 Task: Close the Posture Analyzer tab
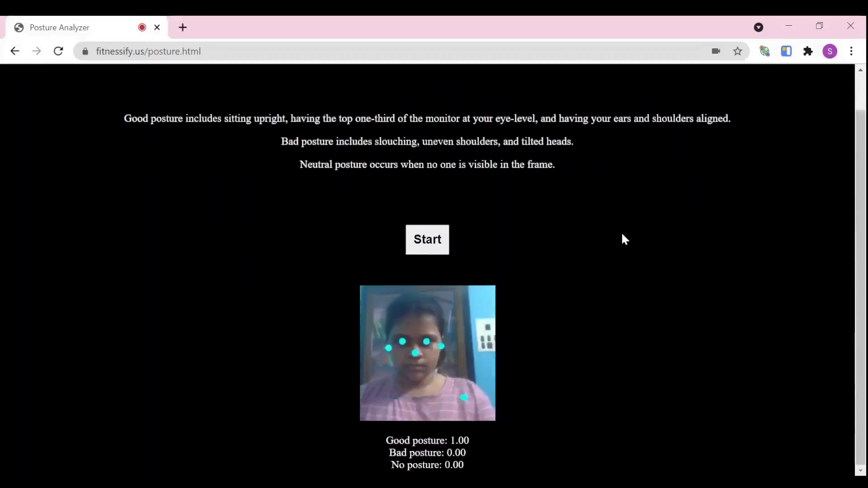pyautogui.click(x=157, y=28)
